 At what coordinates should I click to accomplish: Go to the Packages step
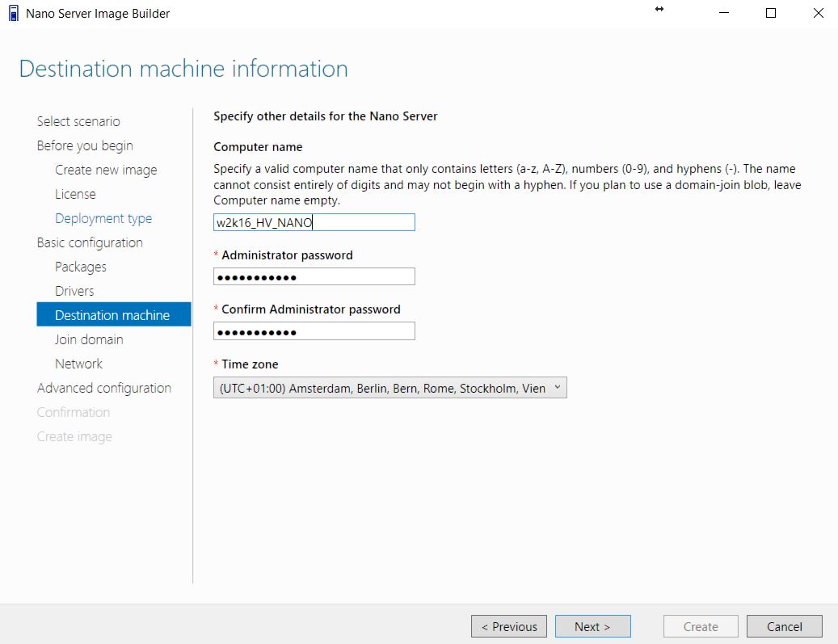(x=81, y=267)
